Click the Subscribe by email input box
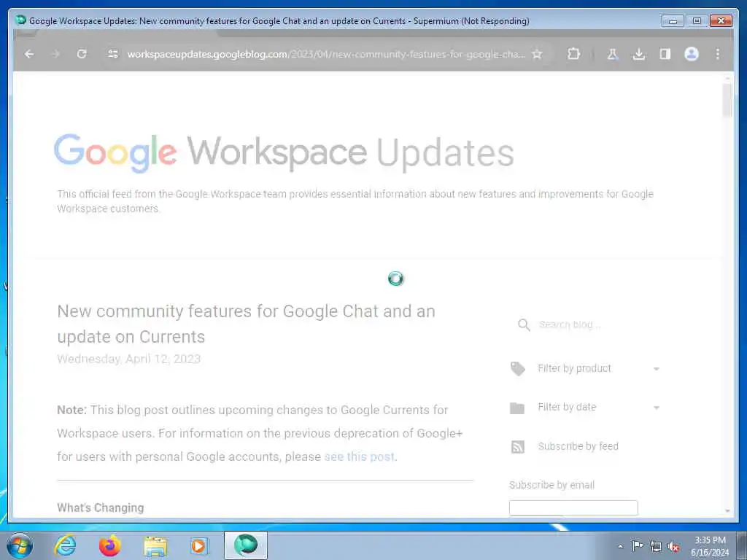 (x=573, y=507)
